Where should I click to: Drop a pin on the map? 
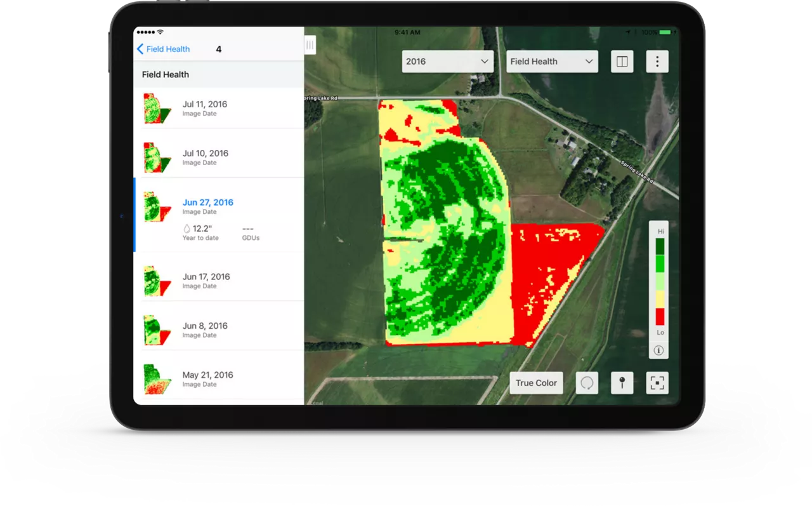click(622, 383)
